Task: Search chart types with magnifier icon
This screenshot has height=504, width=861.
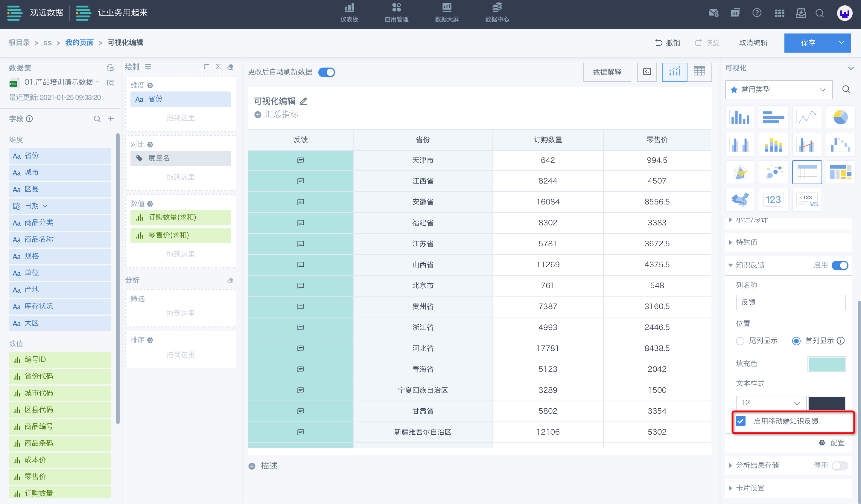Action: (x=846, y=89)
